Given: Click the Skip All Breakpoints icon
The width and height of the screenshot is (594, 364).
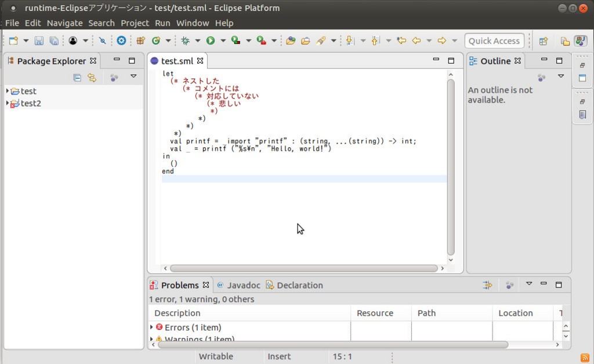Looking at the screenshot, I should [x=102, y=41].
